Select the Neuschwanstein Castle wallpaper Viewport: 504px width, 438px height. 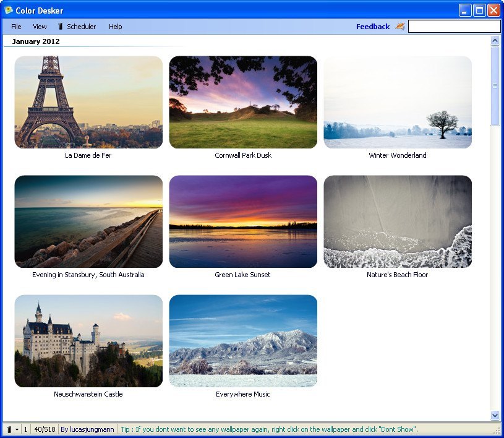(88, 340)
